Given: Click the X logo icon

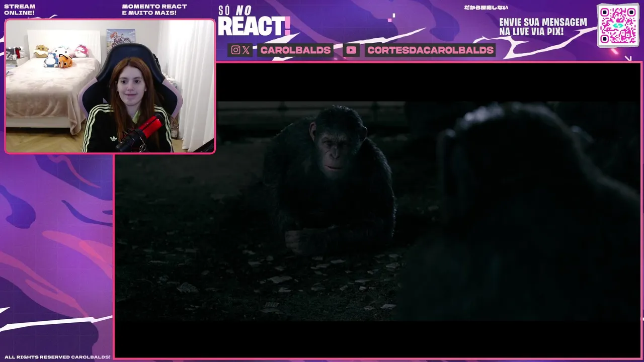Looking at the screenshot, I should (246, 50).
